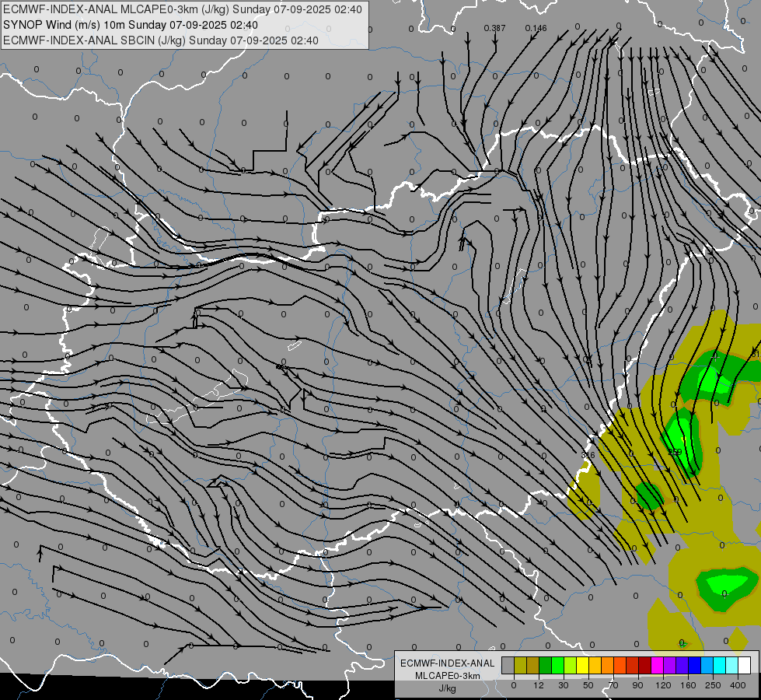Screen dimensions: 761x700
Task: Click the map value '0.146'
Action: pos(536,28)
